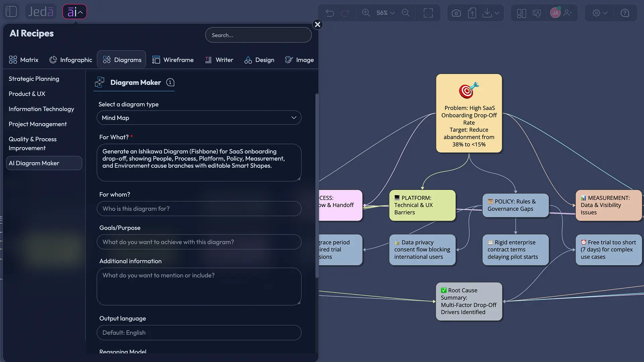The width and height of the screenshot is (644, 362).
Task: Switch to the Matrix tab
Action: click(24, 60)
